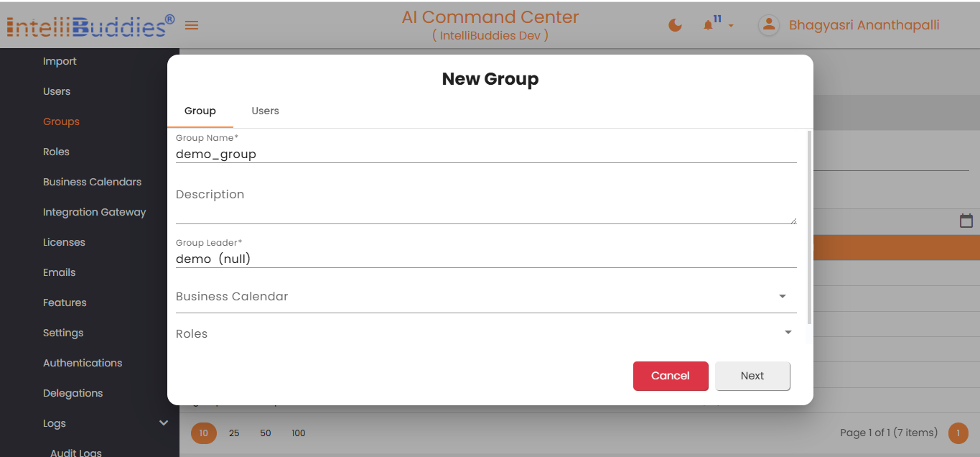The width and height of the screenshot is (980, 457).
Task: Click the dialog's vertical scrollbar
Action: click(810, 226)
